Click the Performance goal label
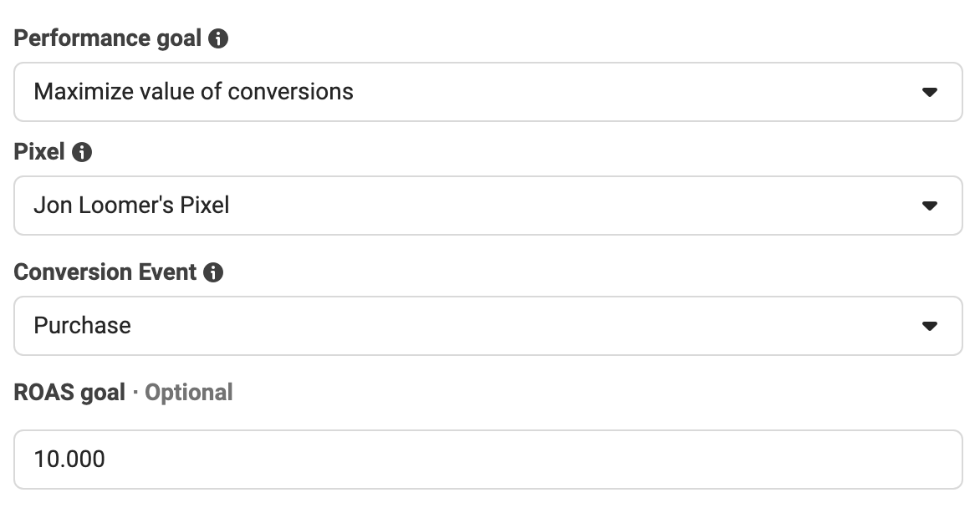 [x=108, y=38]
